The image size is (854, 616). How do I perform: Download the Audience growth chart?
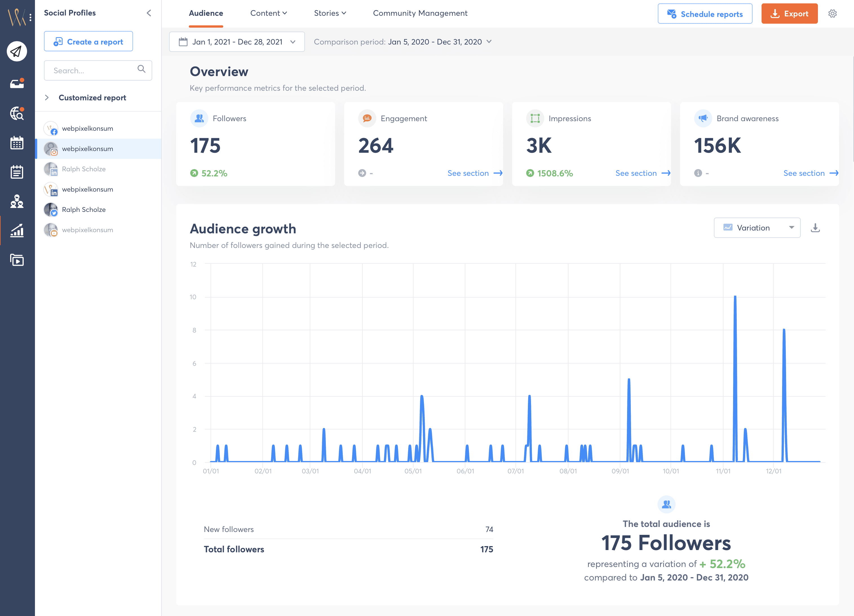(815, 228)
